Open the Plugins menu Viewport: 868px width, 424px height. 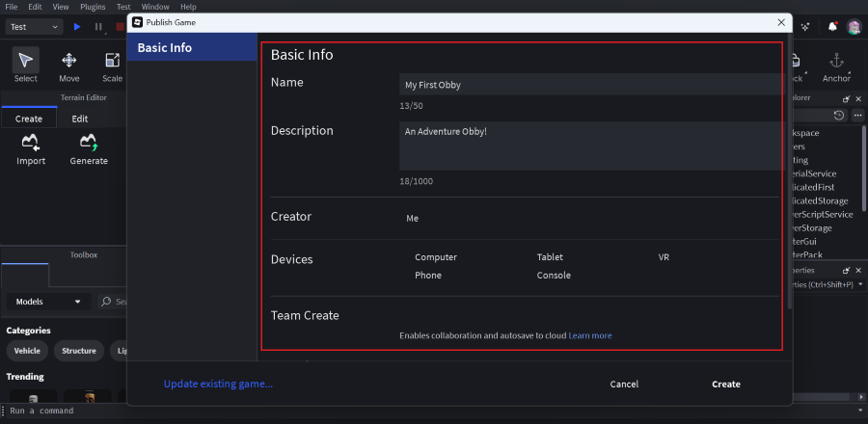(93, 7)
